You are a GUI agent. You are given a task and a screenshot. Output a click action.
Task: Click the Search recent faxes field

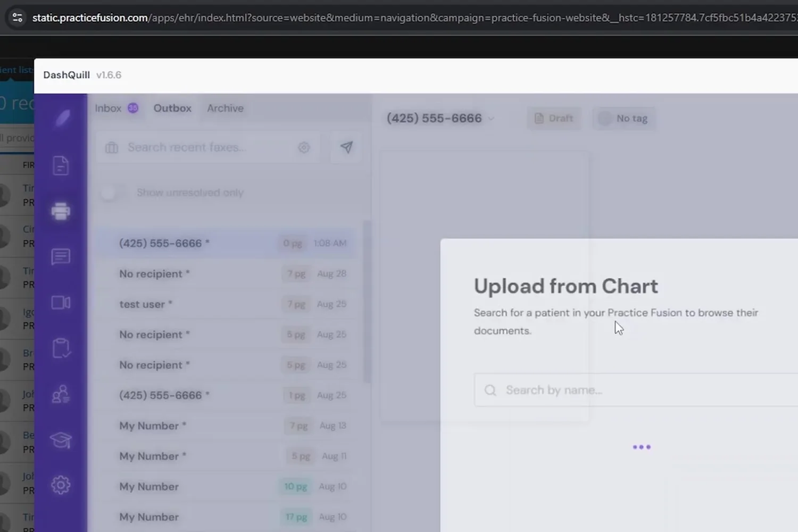208,147
